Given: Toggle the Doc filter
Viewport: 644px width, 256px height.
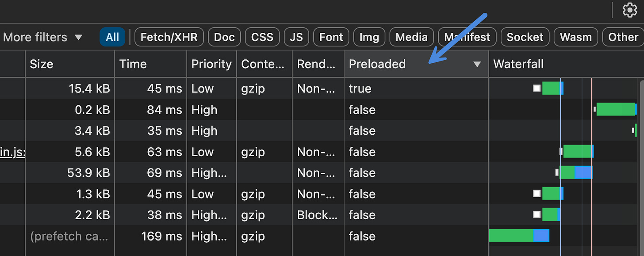Looking at the screenshot, I should [x=224, y=37].
